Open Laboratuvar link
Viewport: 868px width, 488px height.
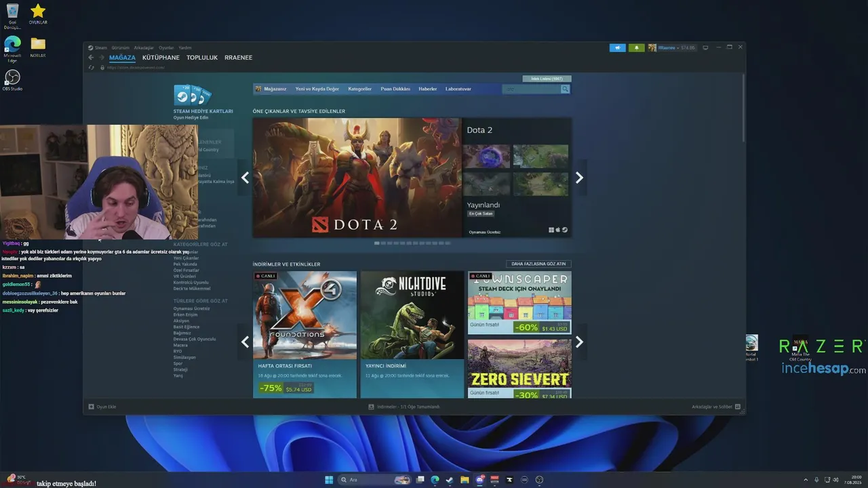coord(458,89)
